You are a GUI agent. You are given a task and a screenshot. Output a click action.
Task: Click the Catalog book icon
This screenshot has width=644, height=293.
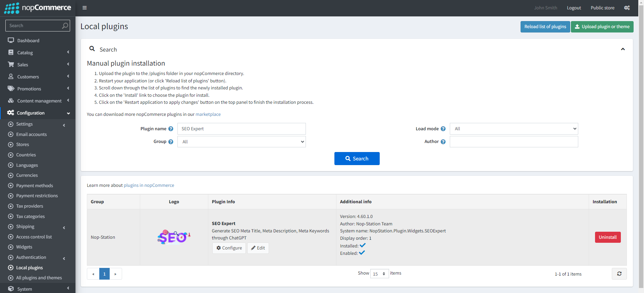pyautogui.click(x=11, y=52)
